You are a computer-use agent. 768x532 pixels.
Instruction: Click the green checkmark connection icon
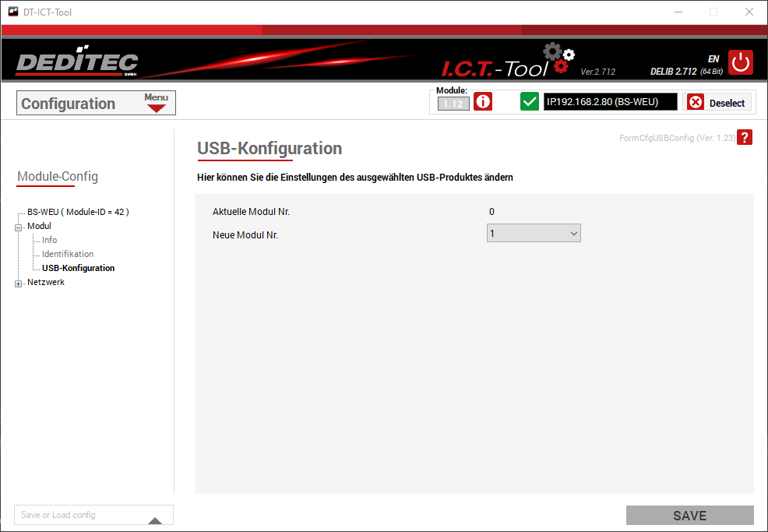[x=530, y=102]
